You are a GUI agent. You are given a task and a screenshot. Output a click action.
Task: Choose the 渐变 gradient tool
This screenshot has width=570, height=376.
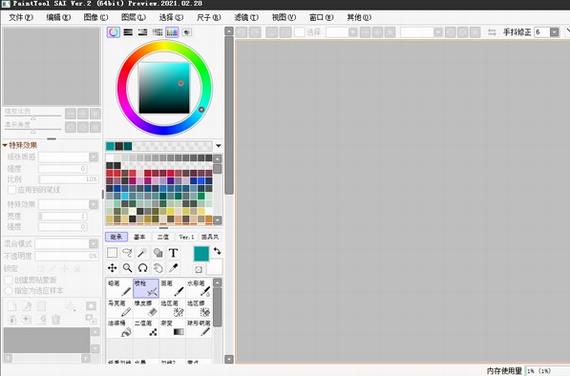point(172,328)
